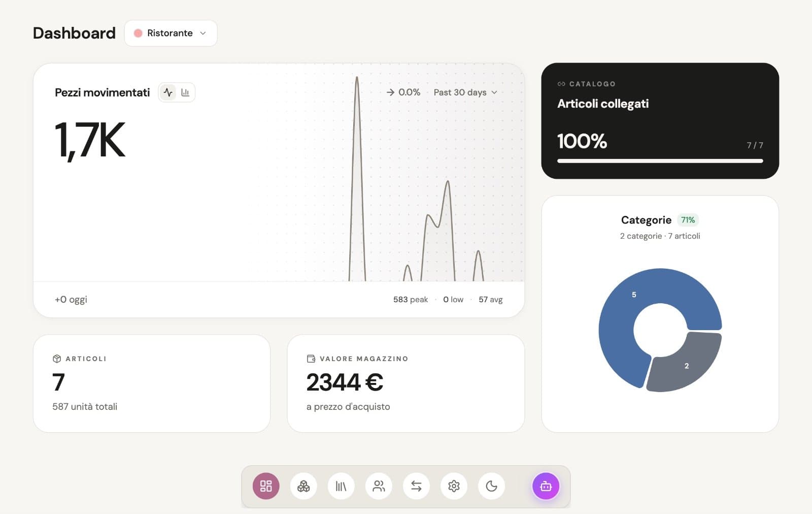This screenshot has height=514, width=812.
Task: Click the Categorie heading
Action: 646,220
